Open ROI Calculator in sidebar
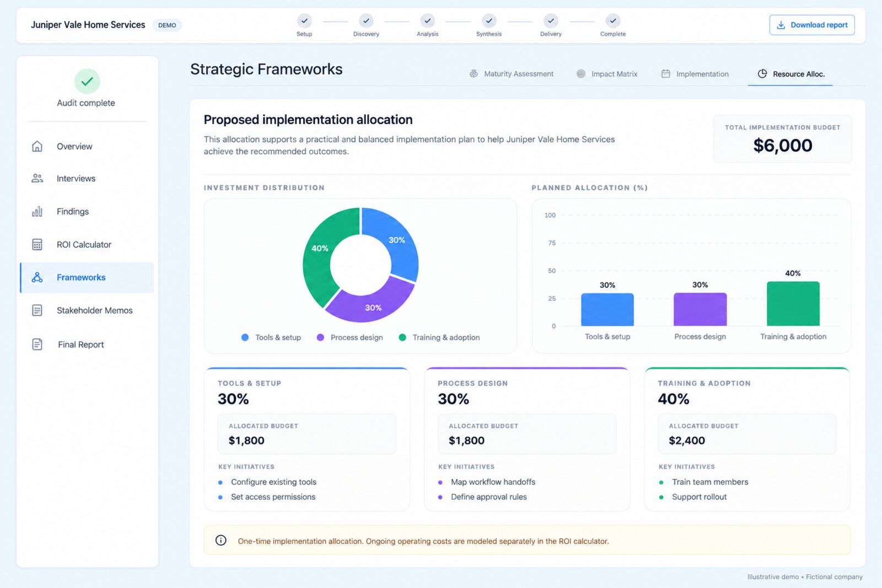The image size is (882, 588). pos(87,245)
